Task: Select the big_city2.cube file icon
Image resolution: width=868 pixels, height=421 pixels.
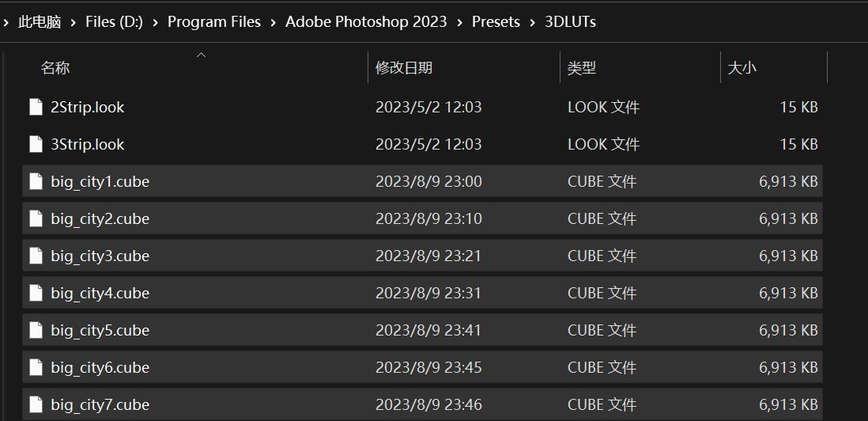Action: pyautogui.click(x=36, y=218)
